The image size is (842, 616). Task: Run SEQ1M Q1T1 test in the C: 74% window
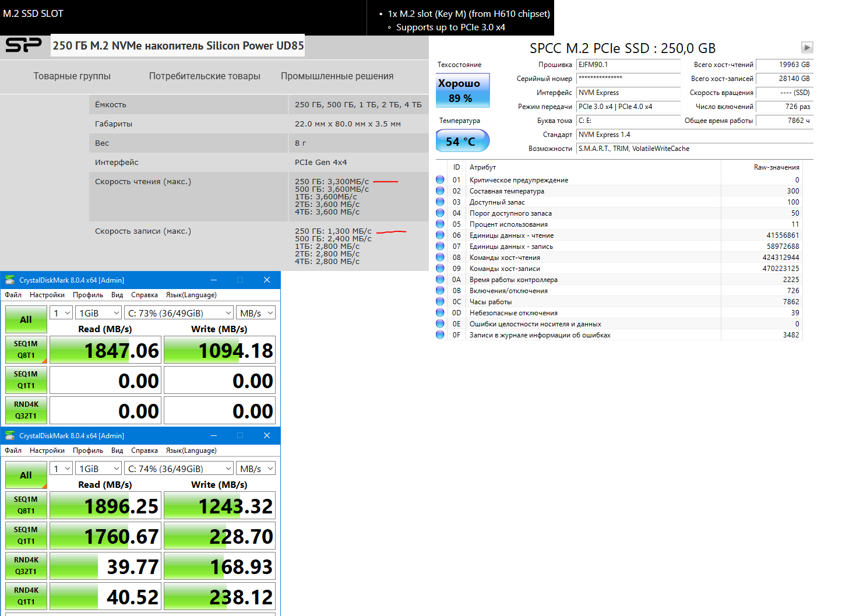click(26, 536)
